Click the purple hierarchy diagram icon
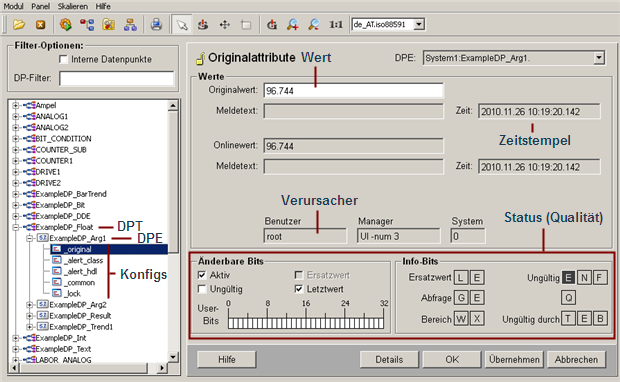 click(130, 25)
